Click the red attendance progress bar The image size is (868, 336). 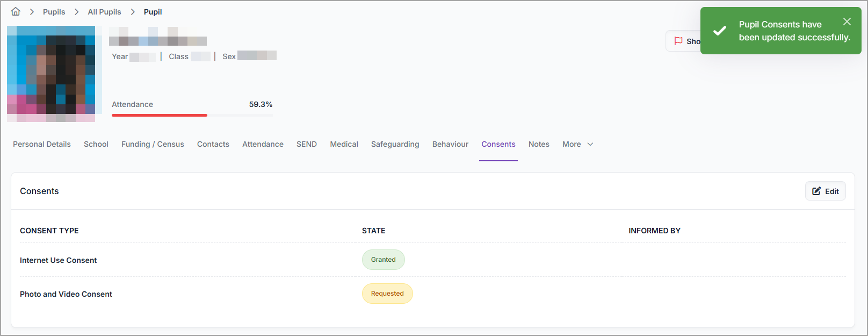(160, 115)
